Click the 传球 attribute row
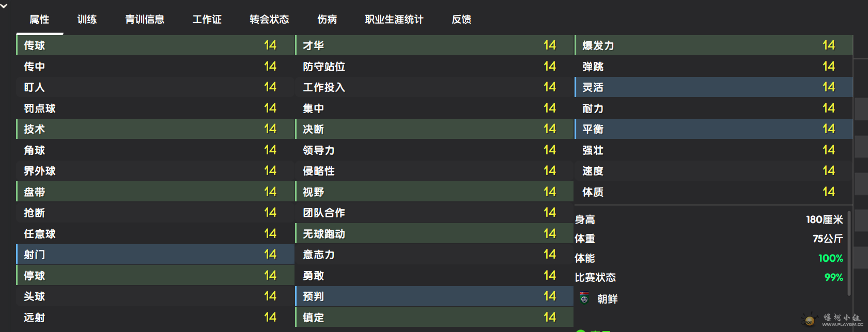The height and width of the screenshot is (332, 868). pyautogui.click(x=155, y=45)
